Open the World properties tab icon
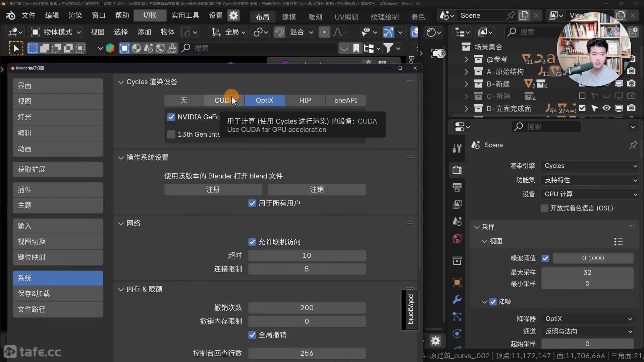The width and height of the screenshot is (644, 362). [457, 239]
